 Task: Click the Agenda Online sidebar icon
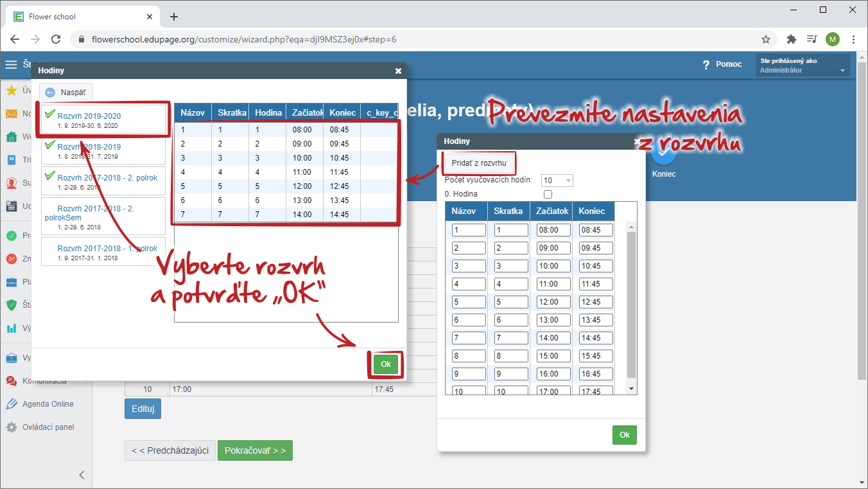coord(11,404)
